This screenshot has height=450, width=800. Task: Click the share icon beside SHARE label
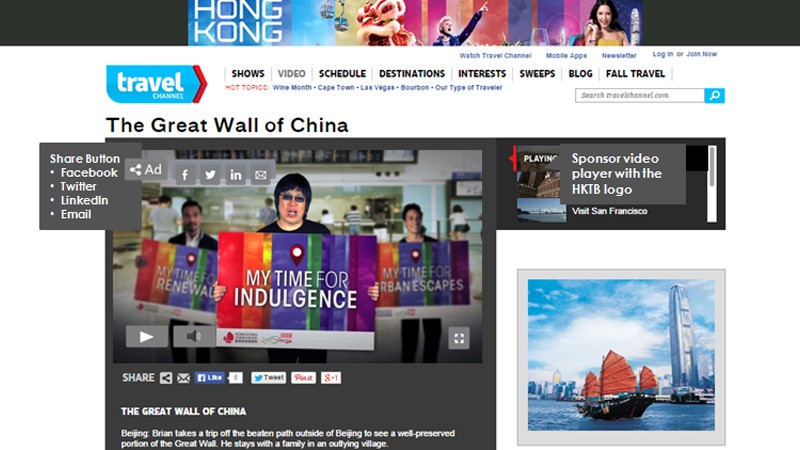166,378
